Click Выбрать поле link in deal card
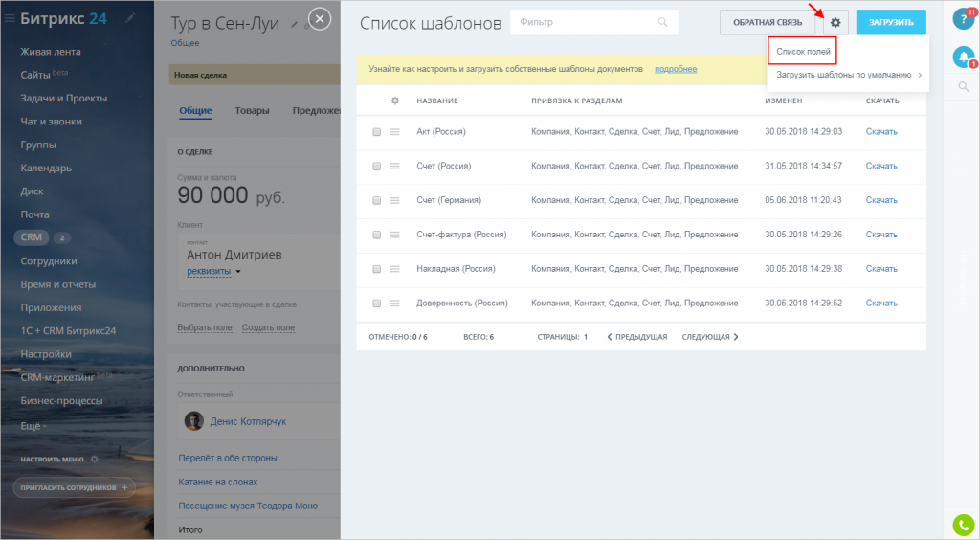The image size is (980, 540). [205, 328]
